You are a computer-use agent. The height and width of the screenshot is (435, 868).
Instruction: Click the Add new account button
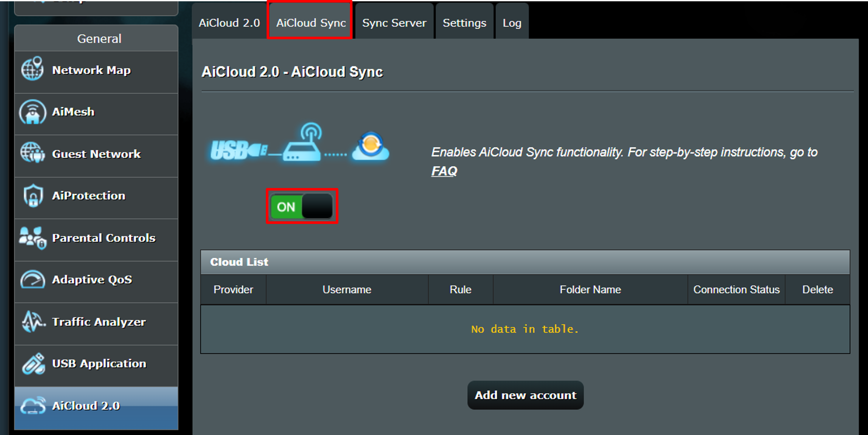tap(525, 395)
